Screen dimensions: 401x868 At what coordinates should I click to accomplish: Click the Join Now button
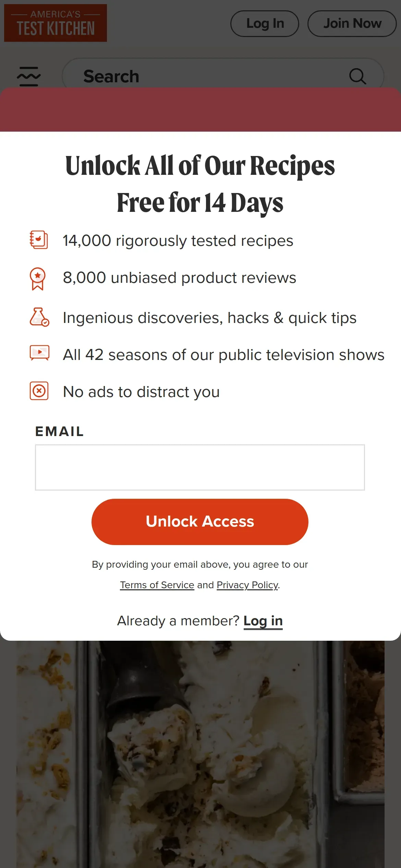click(x=352, y=23)
